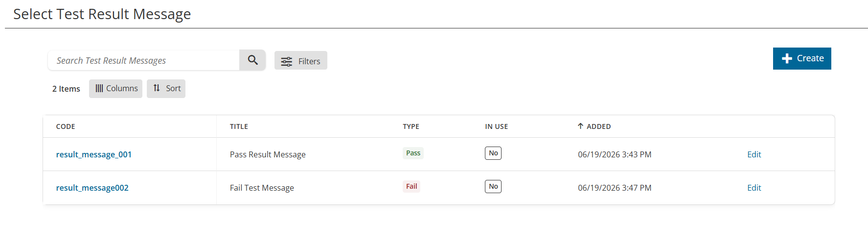Sort by the ADDED column arrow
The image size is (868, 225).
pos(580,126)
